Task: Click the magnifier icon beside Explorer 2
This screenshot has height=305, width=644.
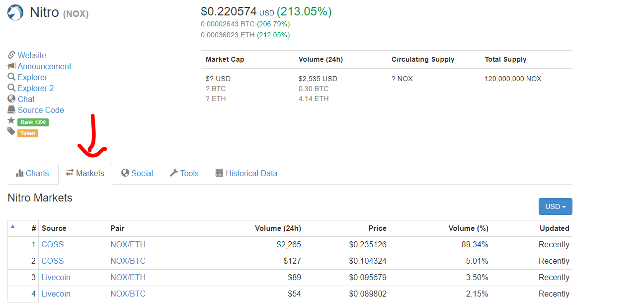Action: (x=11, y=88)
